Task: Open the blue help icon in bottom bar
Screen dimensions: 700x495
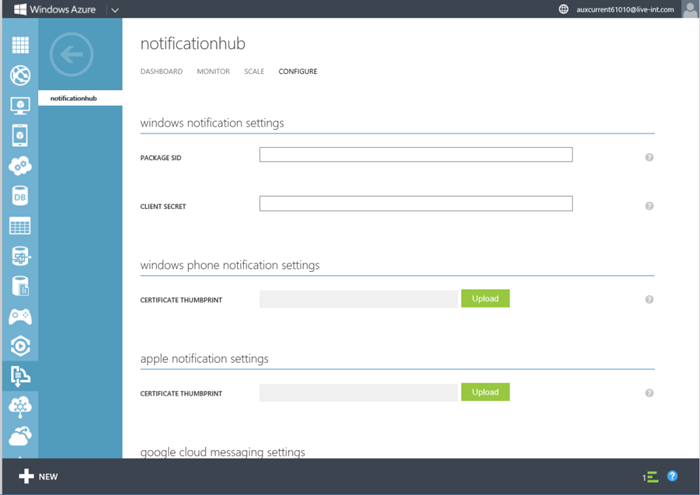Action: 672,476
